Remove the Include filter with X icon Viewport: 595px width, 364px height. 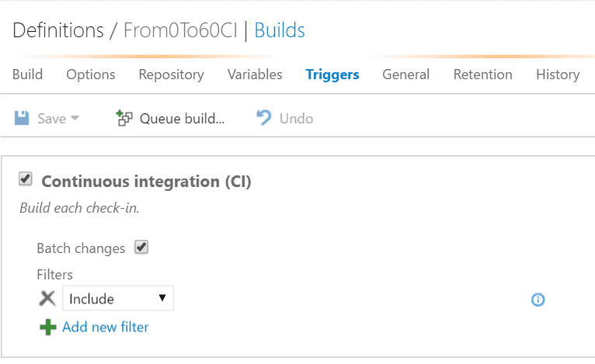click(47, 298)
